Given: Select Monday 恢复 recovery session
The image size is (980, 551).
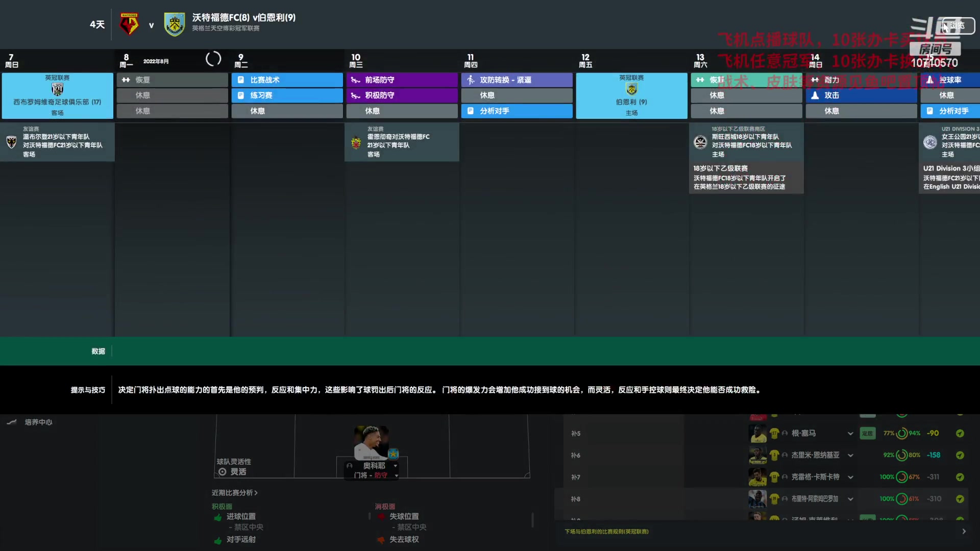Looking at the screenshot, I should pyautogui.click(x=172, y=80).
